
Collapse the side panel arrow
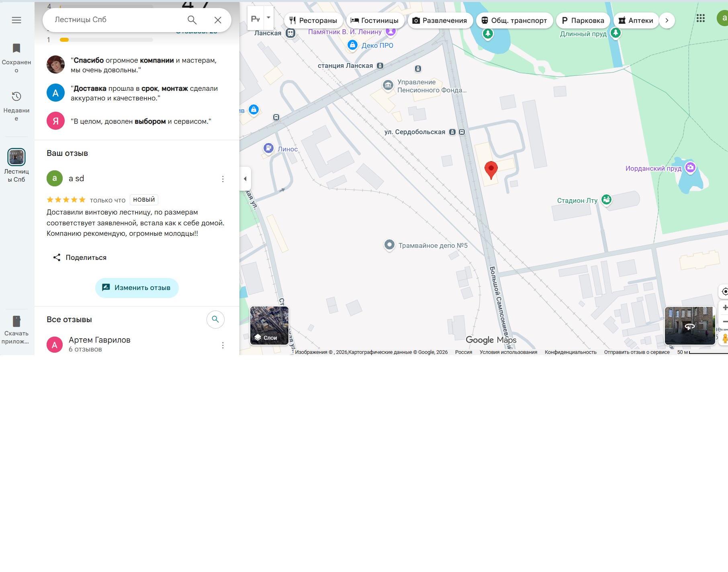tap(245, 179)
